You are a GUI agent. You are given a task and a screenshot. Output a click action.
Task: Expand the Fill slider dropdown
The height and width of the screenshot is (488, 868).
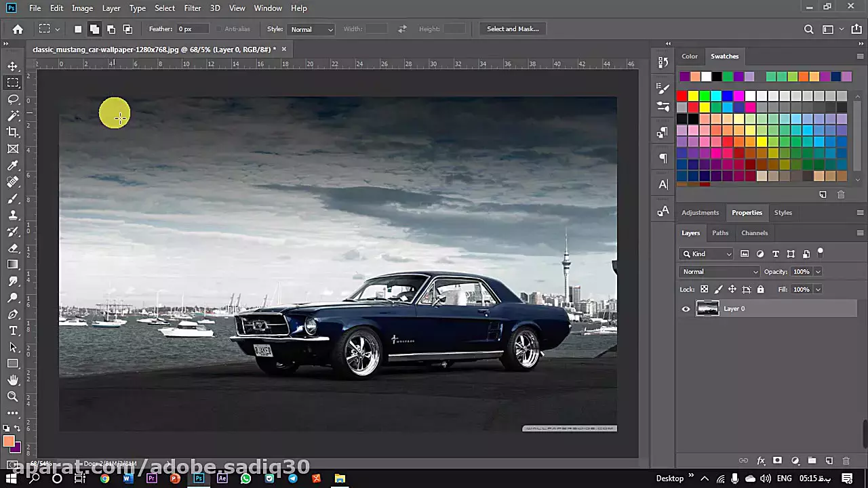click(x=818, y=289)
